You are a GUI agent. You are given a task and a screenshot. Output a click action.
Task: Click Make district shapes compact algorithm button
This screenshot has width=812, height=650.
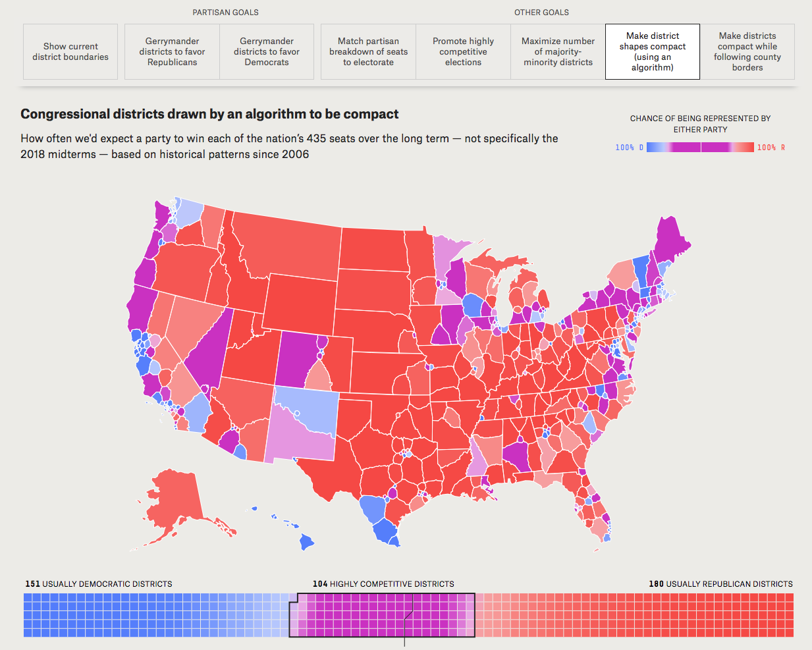(x=653, y=52)
